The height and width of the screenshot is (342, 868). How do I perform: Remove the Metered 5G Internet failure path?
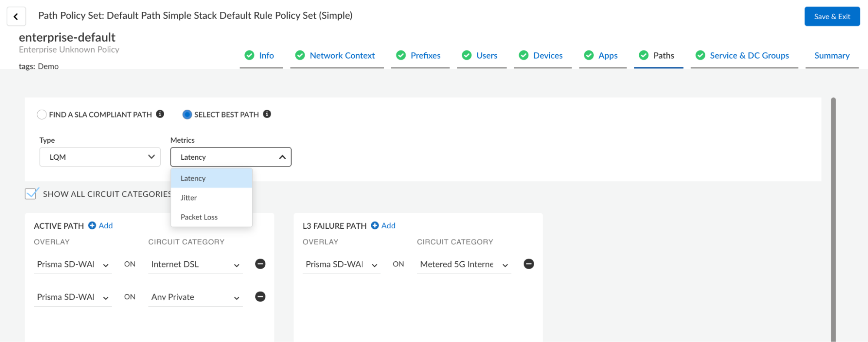point(528,264)
